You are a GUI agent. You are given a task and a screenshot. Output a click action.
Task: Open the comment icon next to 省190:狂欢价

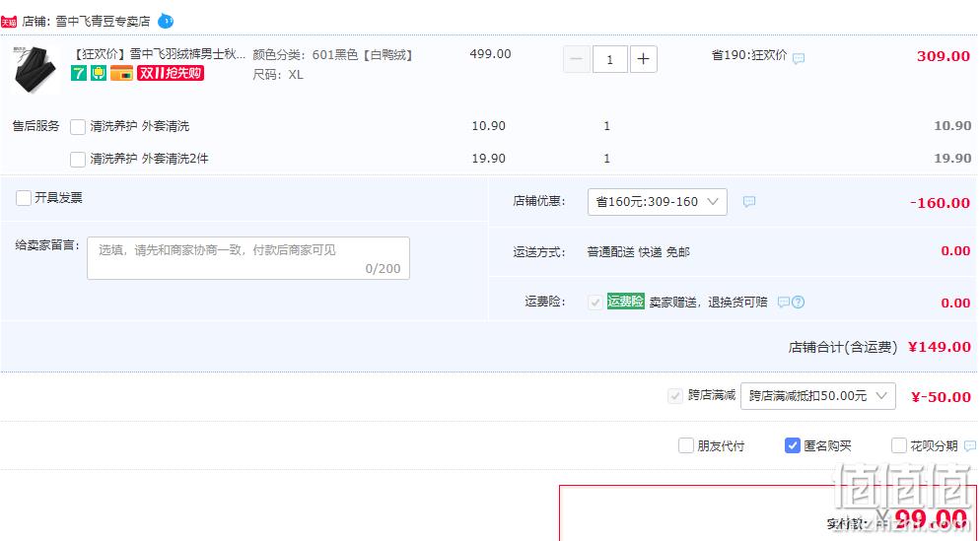pyautogui.click(x=799, y=59)
